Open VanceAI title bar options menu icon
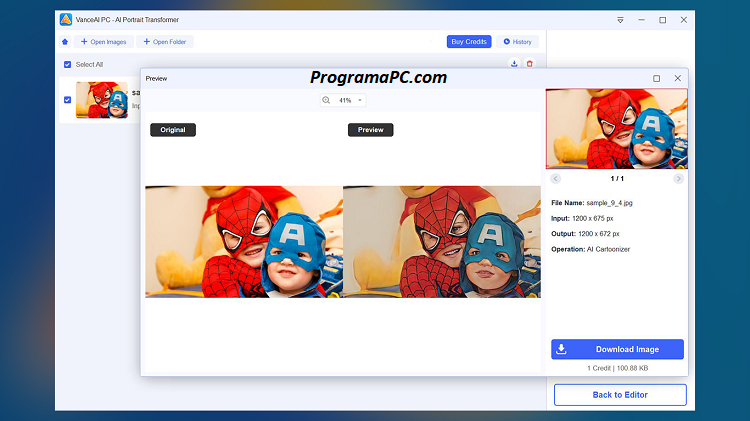The image size is (750, 421). pyautogui.click(x=620, y=20)
